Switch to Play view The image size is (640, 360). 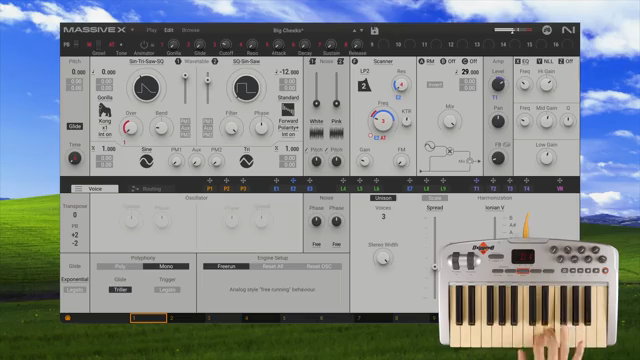tap(151, 30)
